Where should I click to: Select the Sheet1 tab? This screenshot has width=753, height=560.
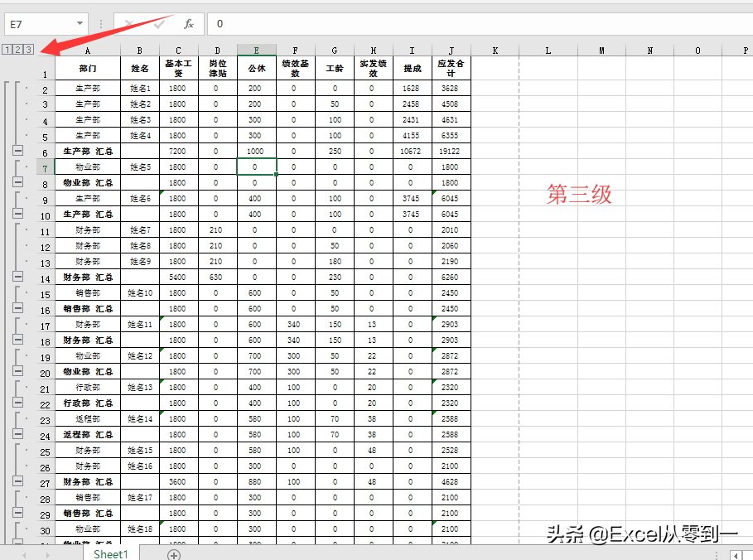(111, 553)
